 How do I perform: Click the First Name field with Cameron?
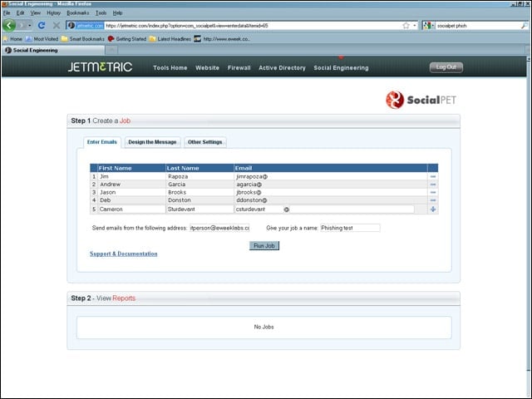pyautogui.click(x=131, y=209)
